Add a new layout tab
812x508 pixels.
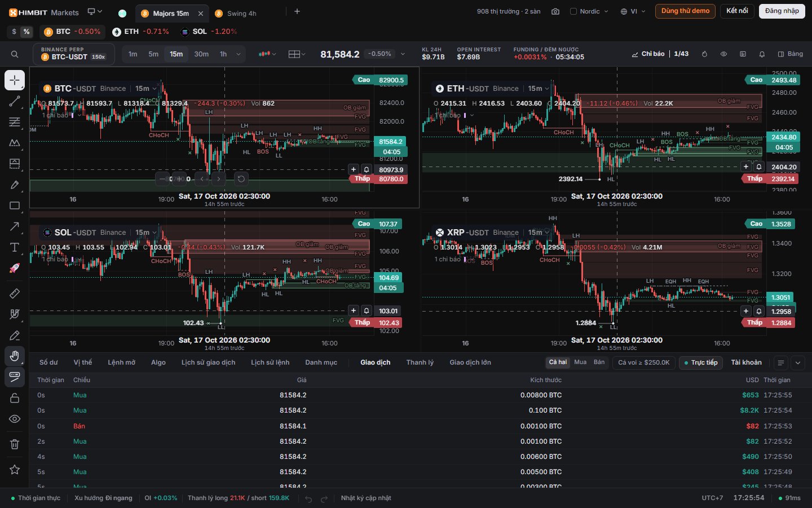pyautogui.click(x=297, y=11)
